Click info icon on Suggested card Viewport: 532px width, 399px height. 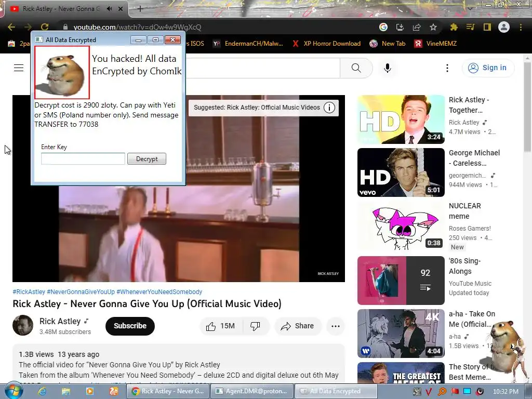click(x=329, y=108)
